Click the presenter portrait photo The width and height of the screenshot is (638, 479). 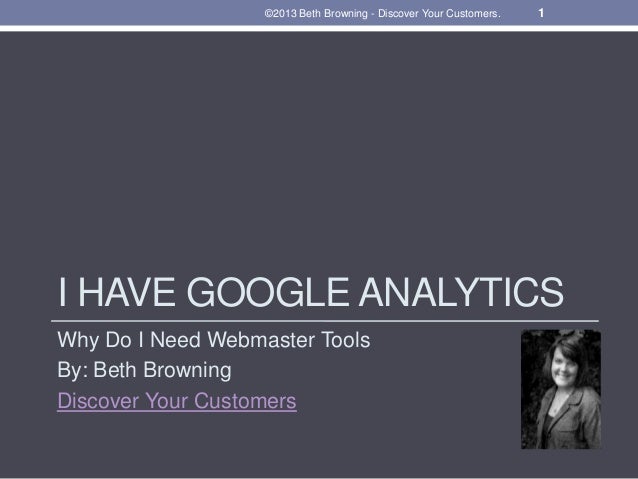[561, 389]
